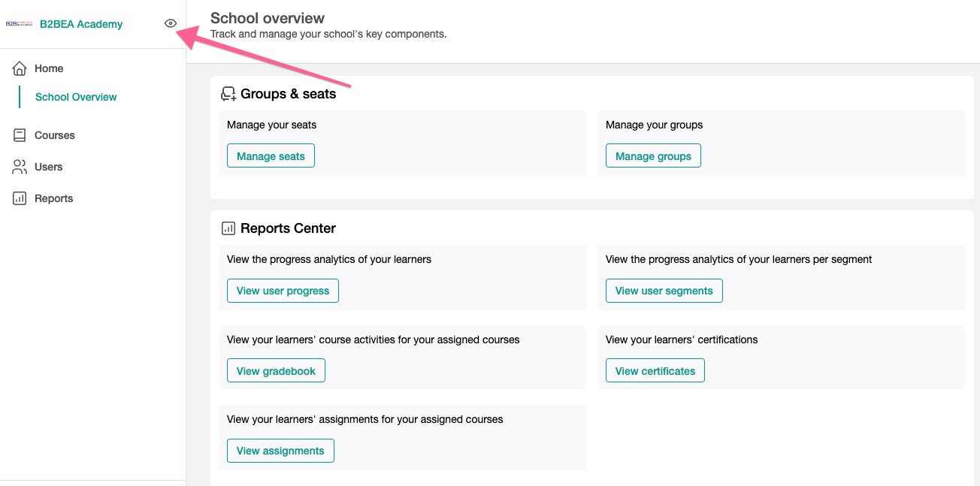The width and height of the screenshot is (980, 486).
Task: Click the Reports chart icon in sidebar
Action: [x=20, y=198]
